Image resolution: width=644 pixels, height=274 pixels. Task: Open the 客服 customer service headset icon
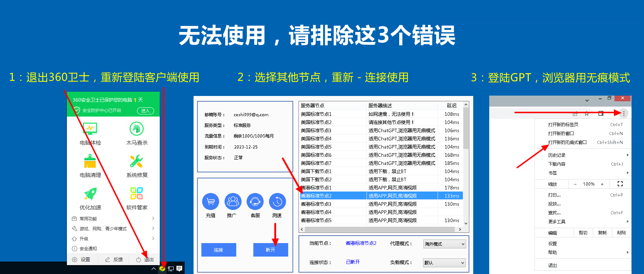255,202
